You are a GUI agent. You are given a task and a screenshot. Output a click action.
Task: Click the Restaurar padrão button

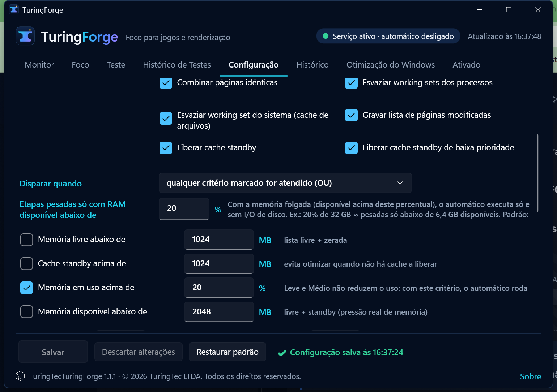(228, 352)
